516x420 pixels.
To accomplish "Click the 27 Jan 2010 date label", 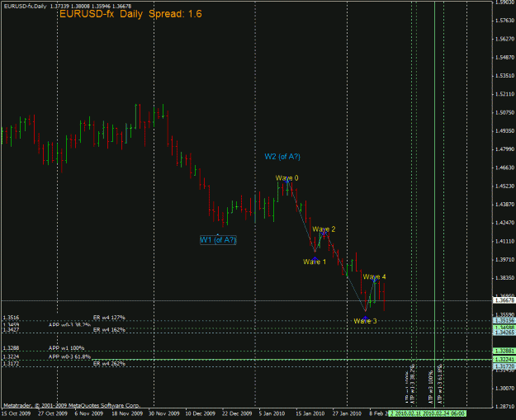I will pos(347,413).
